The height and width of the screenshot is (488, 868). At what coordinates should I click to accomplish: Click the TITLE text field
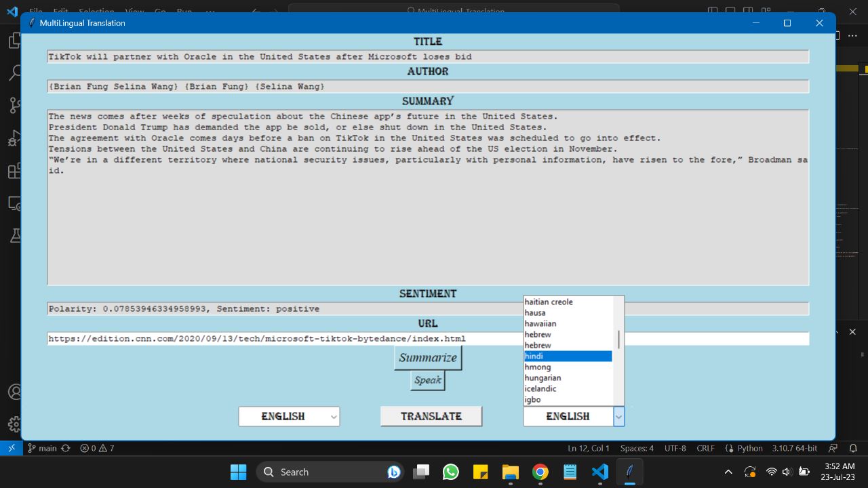coord(428,56)
